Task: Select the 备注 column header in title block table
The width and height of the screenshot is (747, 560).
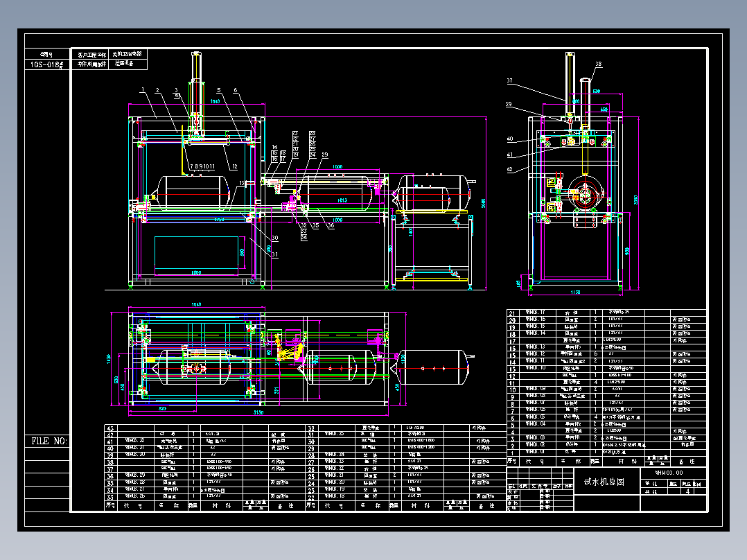Action: point(688,462)
